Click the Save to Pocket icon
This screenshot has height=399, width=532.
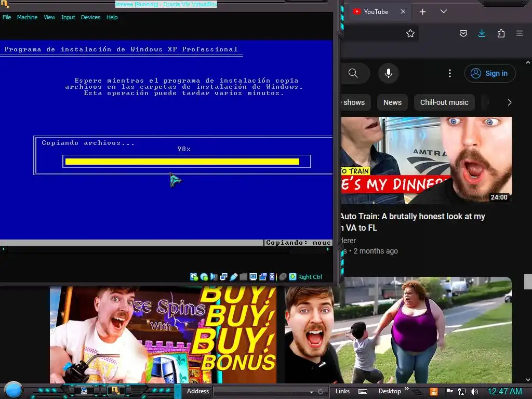point(463,33)
